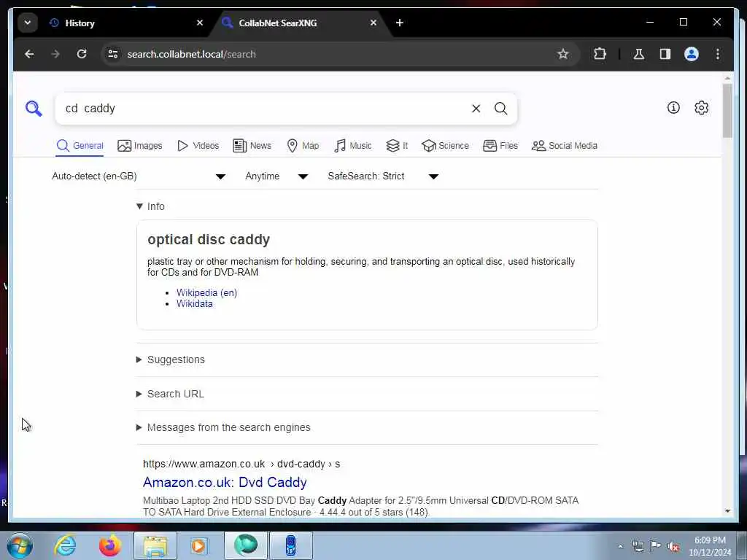747x560 pixels.
Task: Click the amazon.co.uk result URL
Action: 241,464
